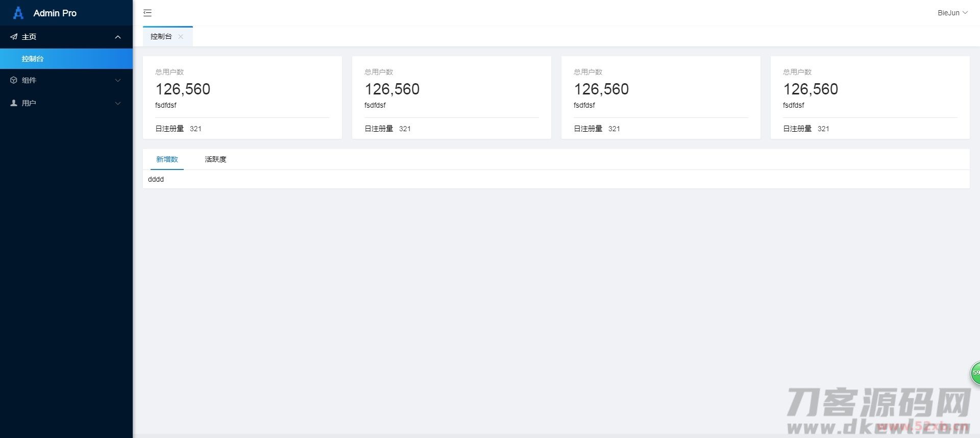Click the green floating badge at right edge
This screenshot has height=438, width=980.
pyautogui.click(x=975, y=373)
